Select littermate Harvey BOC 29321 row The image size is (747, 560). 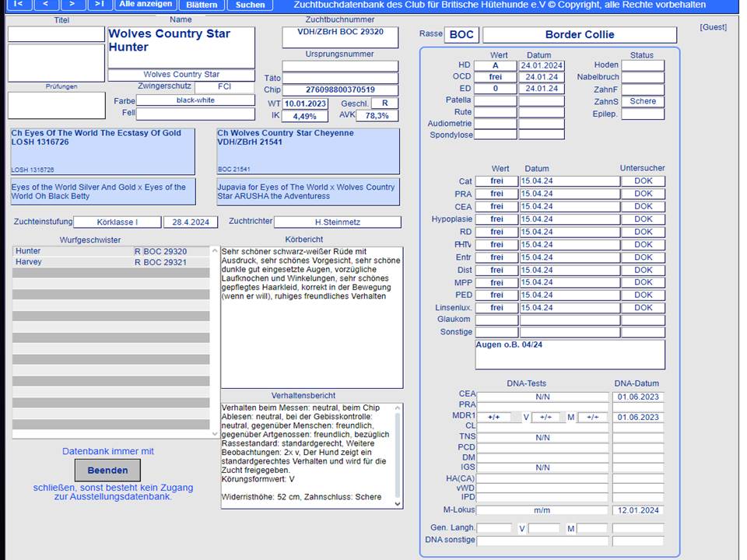click(x=110, y=262)
